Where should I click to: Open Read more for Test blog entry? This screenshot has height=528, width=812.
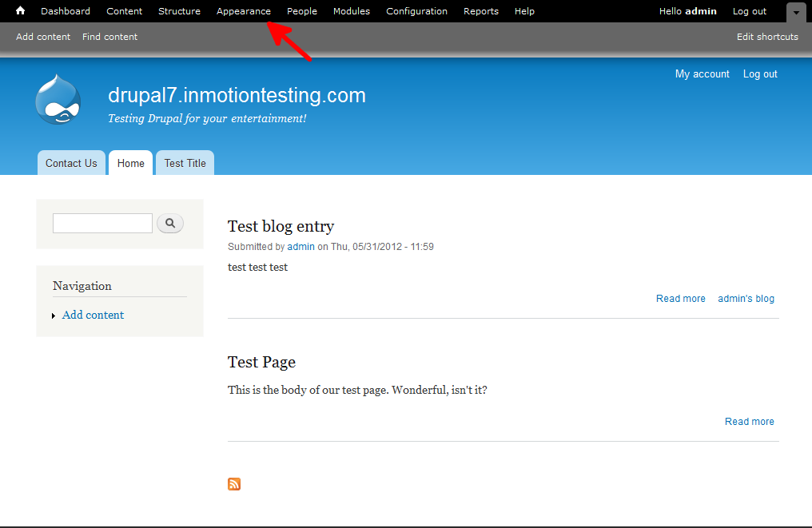click(680, 299)
